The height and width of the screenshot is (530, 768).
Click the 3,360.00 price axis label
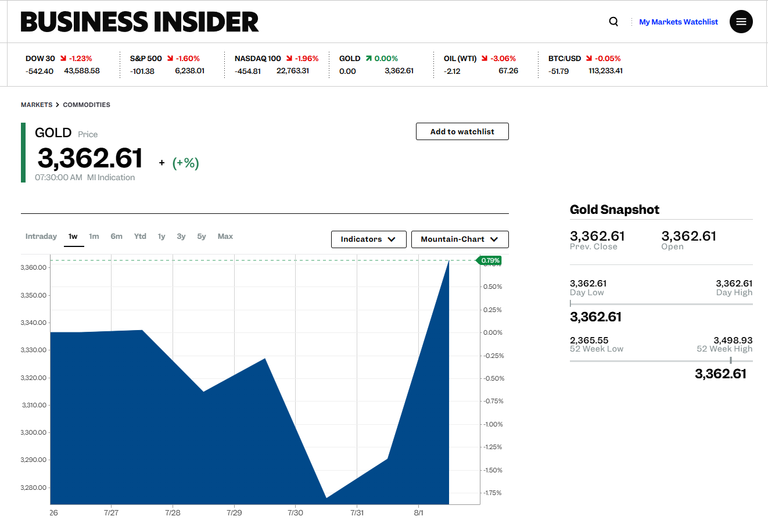(x=33, y=267)
